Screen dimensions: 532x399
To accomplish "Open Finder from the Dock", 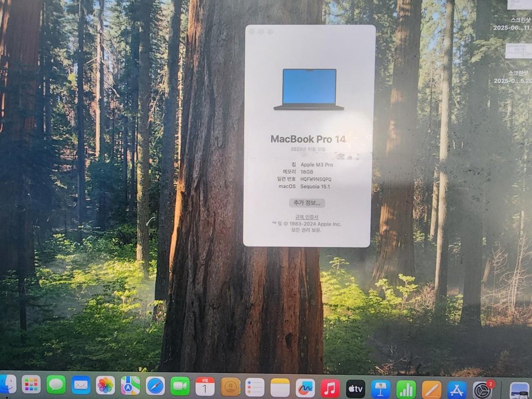I will [x=7, y=385].
